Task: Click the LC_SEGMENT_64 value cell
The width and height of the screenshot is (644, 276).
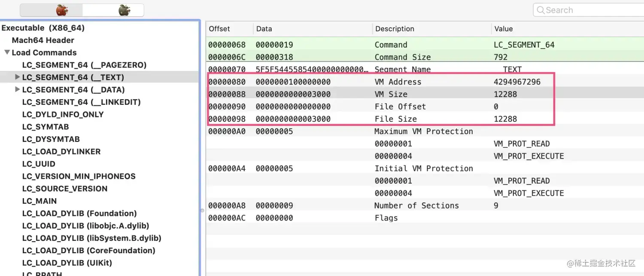Action: coord(524,45)
